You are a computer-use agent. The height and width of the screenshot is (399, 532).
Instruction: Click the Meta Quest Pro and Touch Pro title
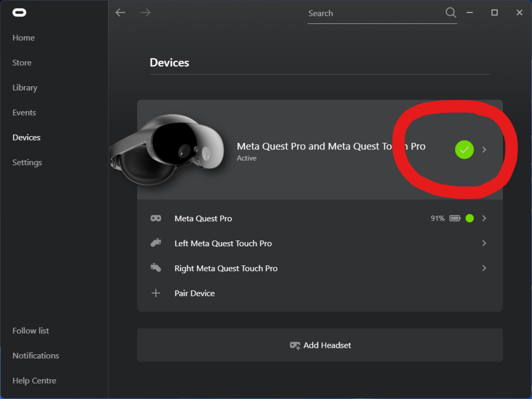coord(331,146)
